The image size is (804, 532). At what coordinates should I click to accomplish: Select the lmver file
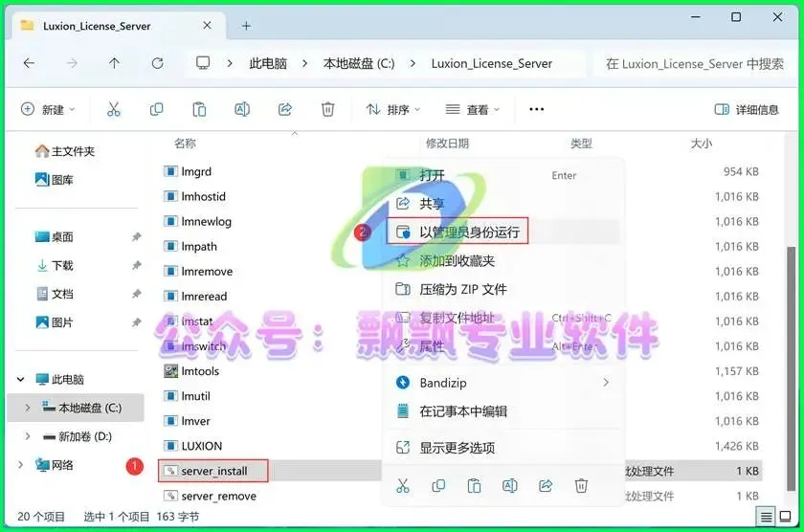[x=187, y=421]
